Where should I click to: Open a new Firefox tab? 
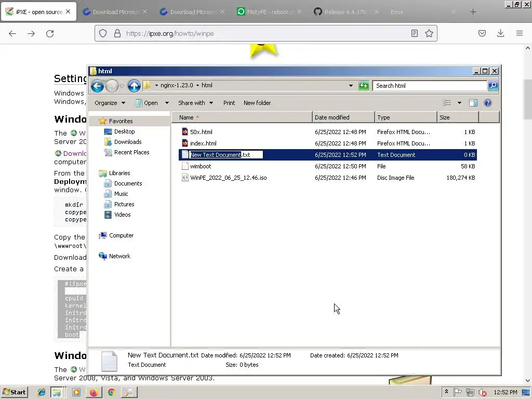point(473,12)
